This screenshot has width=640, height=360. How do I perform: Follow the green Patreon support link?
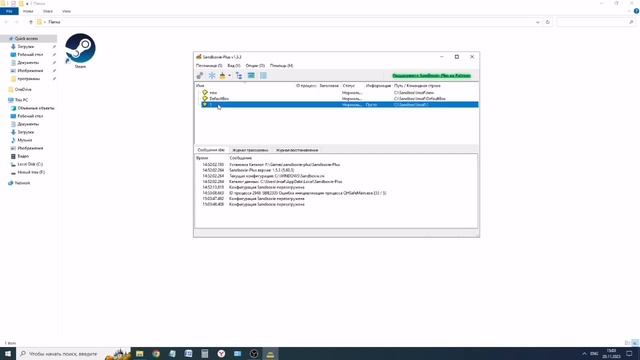431,76
